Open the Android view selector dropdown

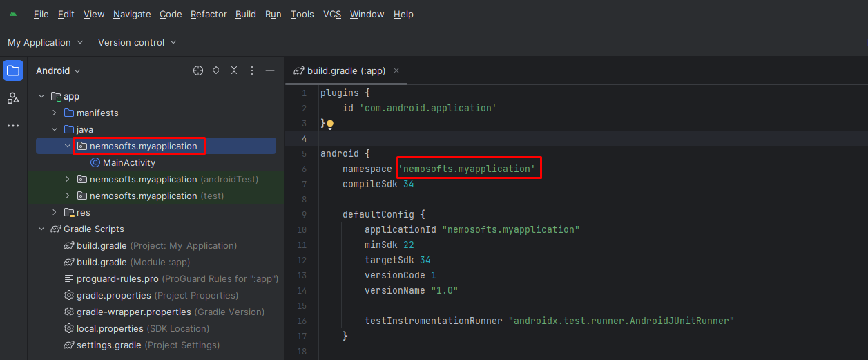pos(59,70)
